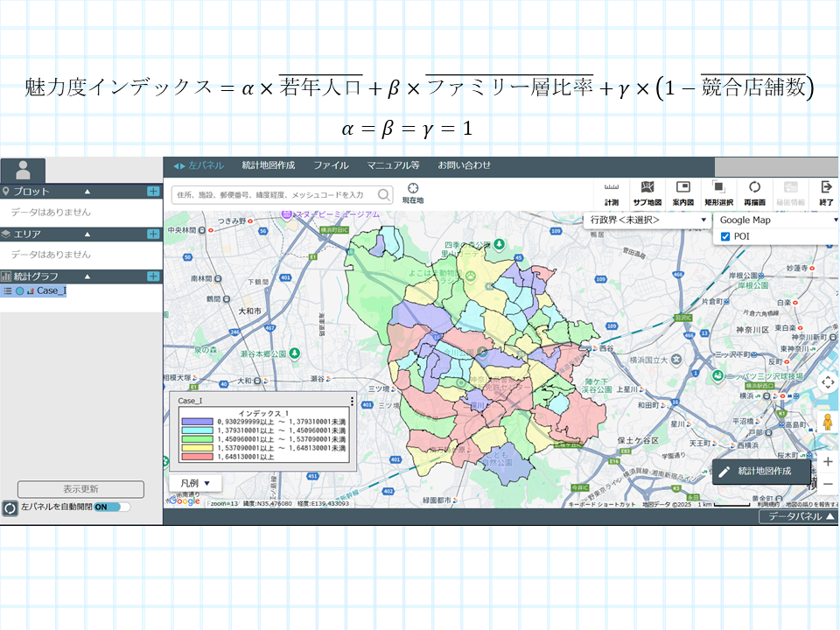Open the 計測 measurement tool

click(611, 192)
